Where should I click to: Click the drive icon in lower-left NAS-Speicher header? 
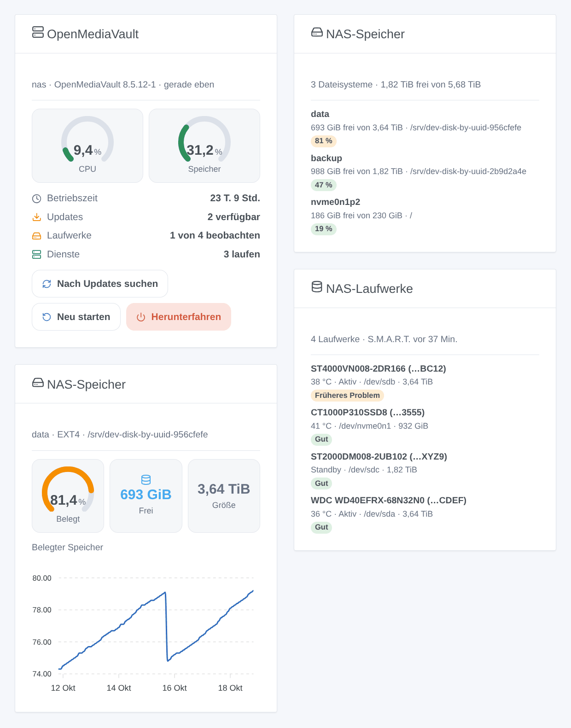[38, 383]
